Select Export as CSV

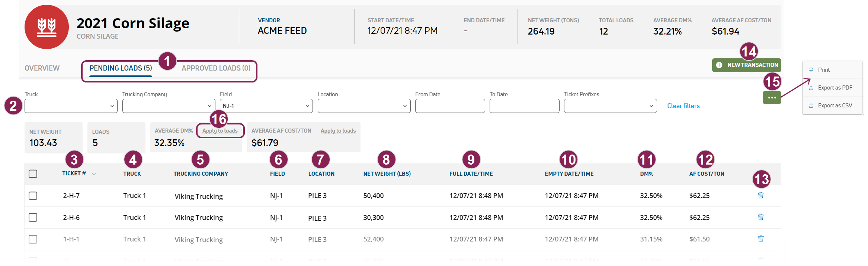(835, 106)
